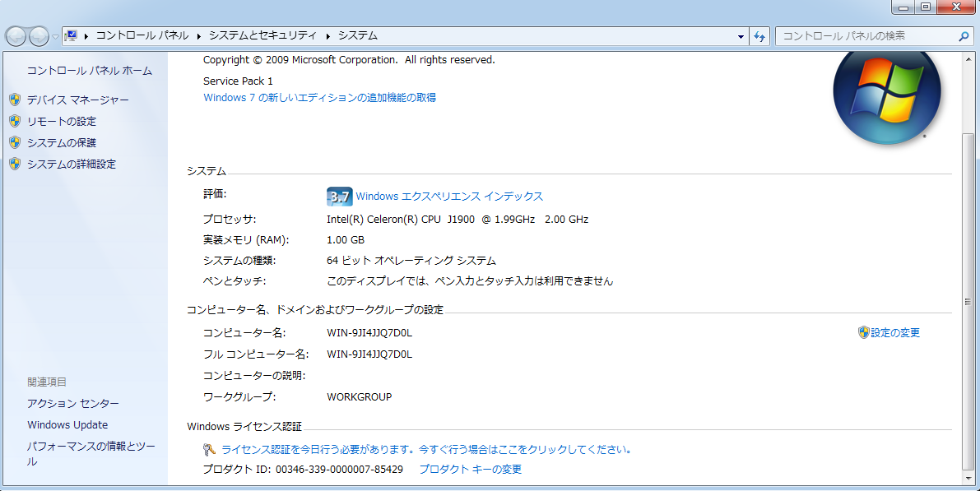Click 64 ビット オペレーティング システム text

pyautogui.click(x=411, y=261)
